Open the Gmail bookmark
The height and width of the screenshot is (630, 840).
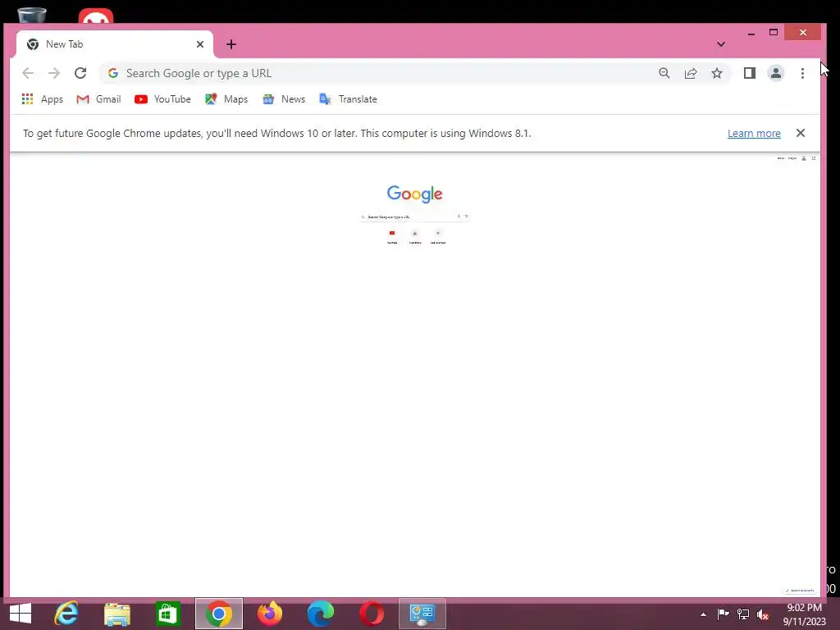[x=98, y=99]
